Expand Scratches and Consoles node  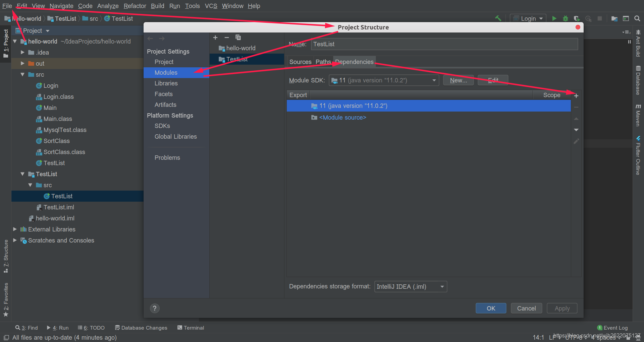[x=15, y=240]
